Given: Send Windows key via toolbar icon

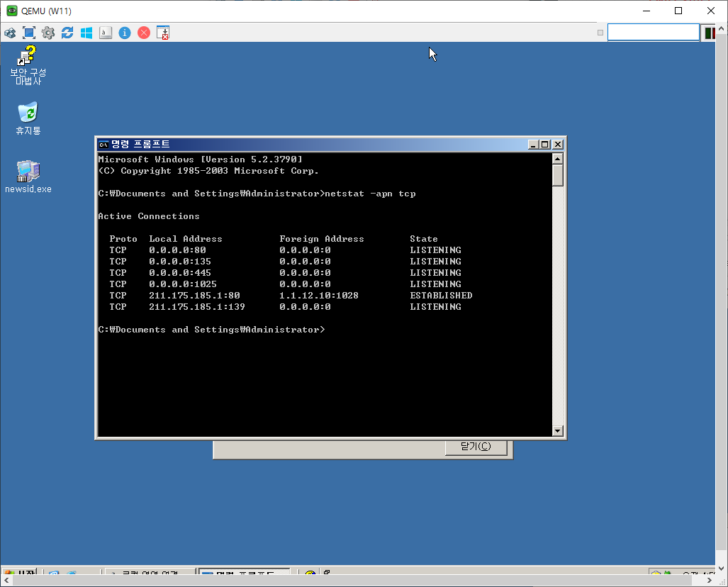Looking at the screenshot, I should [86, 33].
